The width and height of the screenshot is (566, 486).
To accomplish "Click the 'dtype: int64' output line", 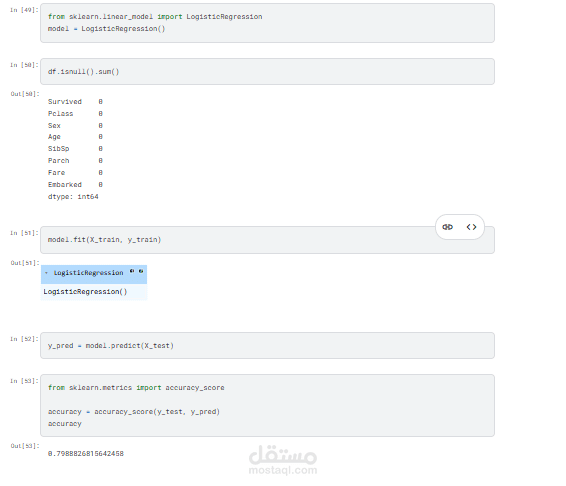I will point(73,197).
